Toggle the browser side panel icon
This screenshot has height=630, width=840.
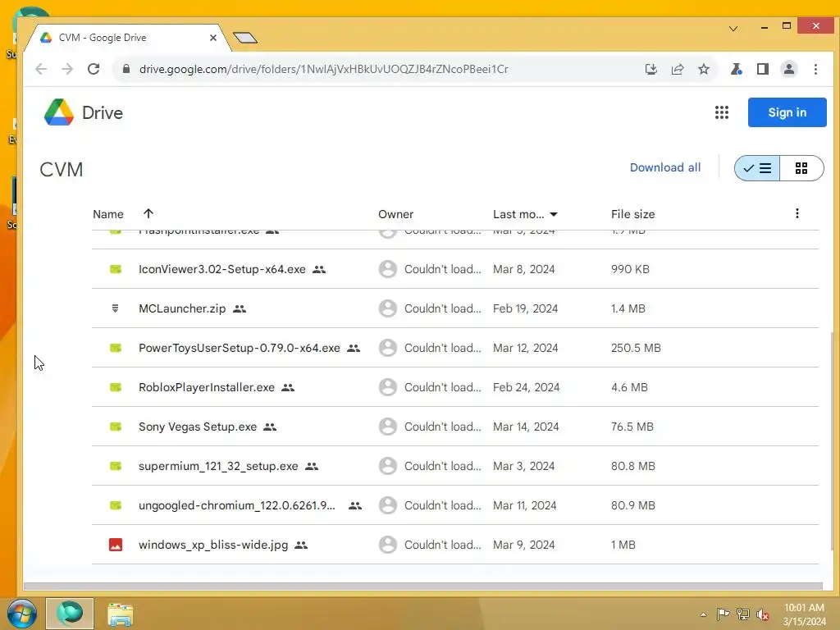tap(763, 69)
